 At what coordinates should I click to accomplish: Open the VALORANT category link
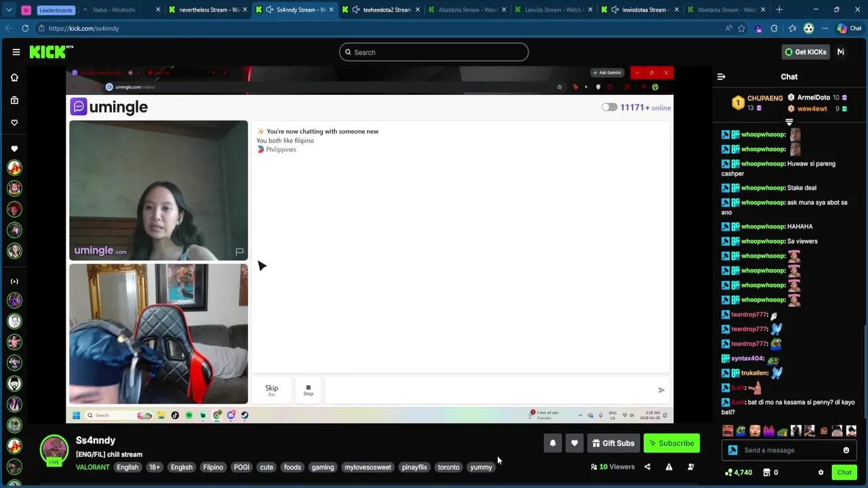[x=92, y=467]
